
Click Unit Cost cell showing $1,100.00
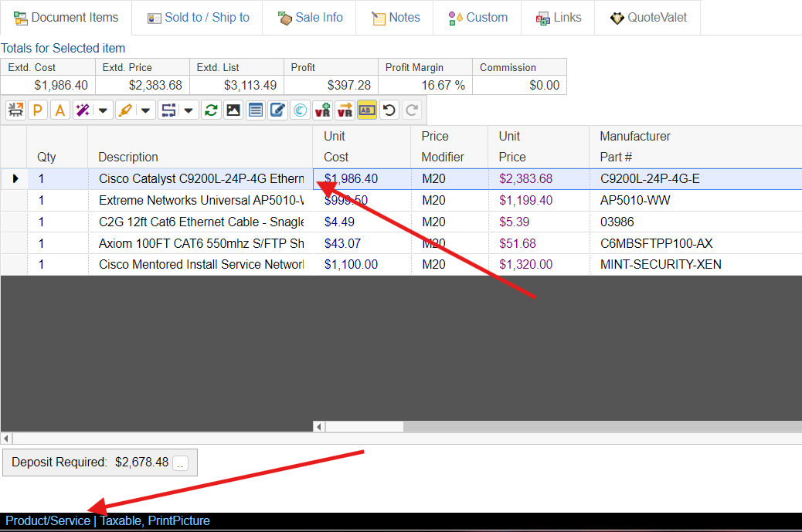pyautogui.click(x=351, y=264)
